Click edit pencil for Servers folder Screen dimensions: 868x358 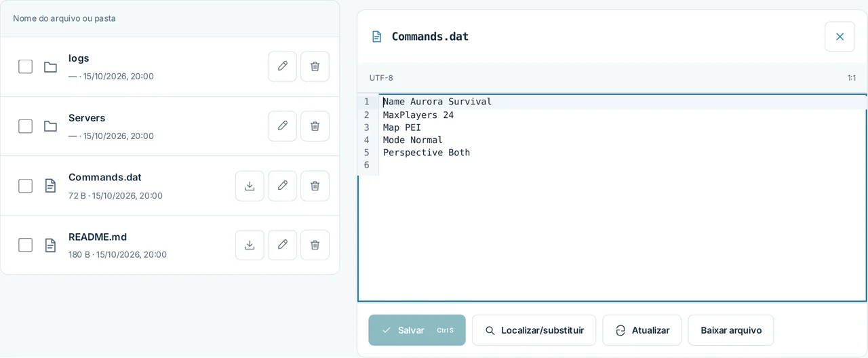[x=282, y=126]
